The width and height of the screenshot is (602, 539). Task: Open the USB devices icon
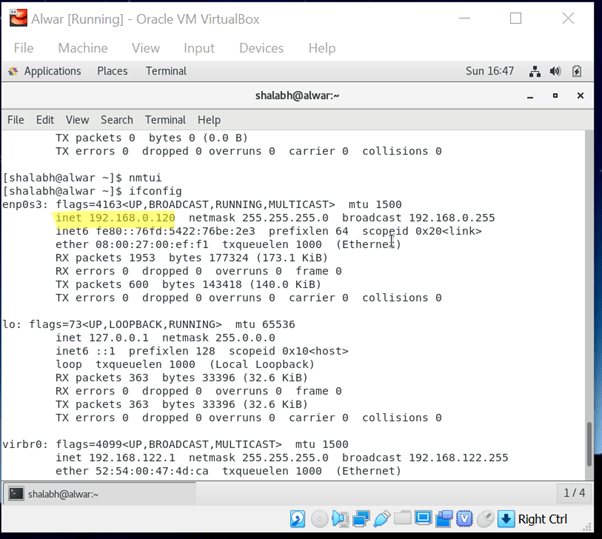pyautogui.click(x=382, y=519)
